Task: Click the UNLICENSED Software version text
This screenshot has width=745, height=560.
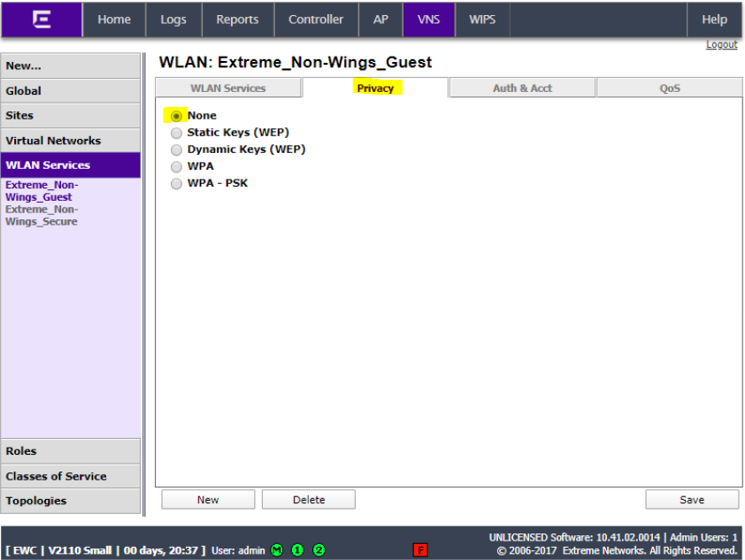Action: (x=574, y=537)
